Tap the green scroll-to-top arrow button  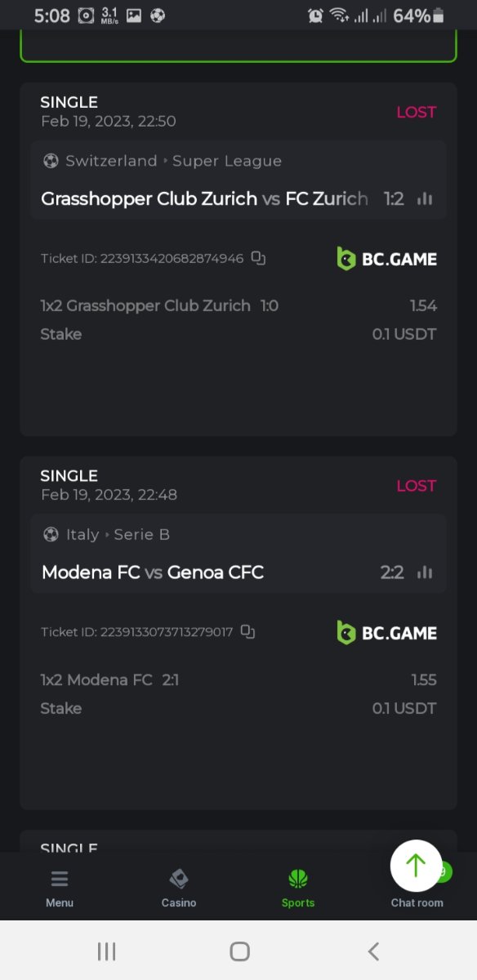(x=416, y=866)
